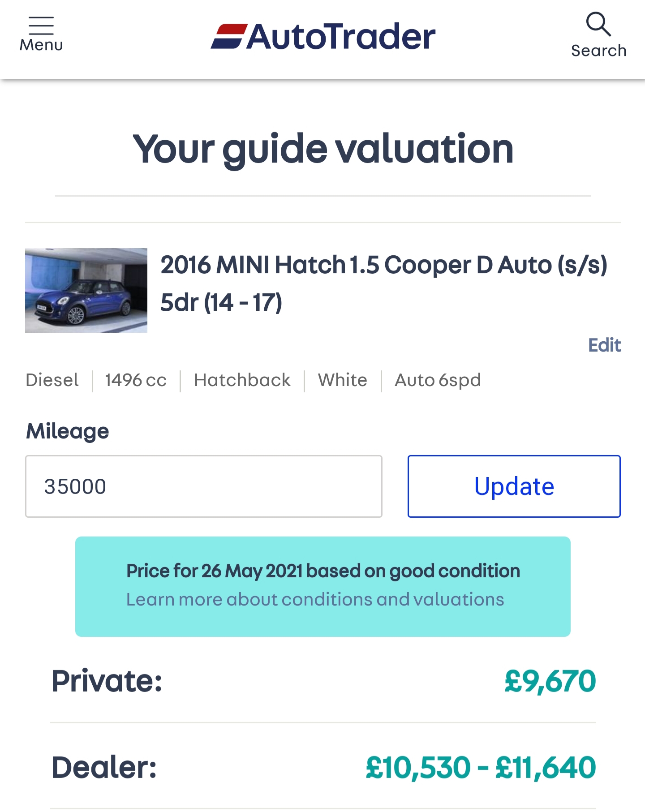Click the 1496 cc engine size label
This screenshot has width=645, height=812.
136,380
